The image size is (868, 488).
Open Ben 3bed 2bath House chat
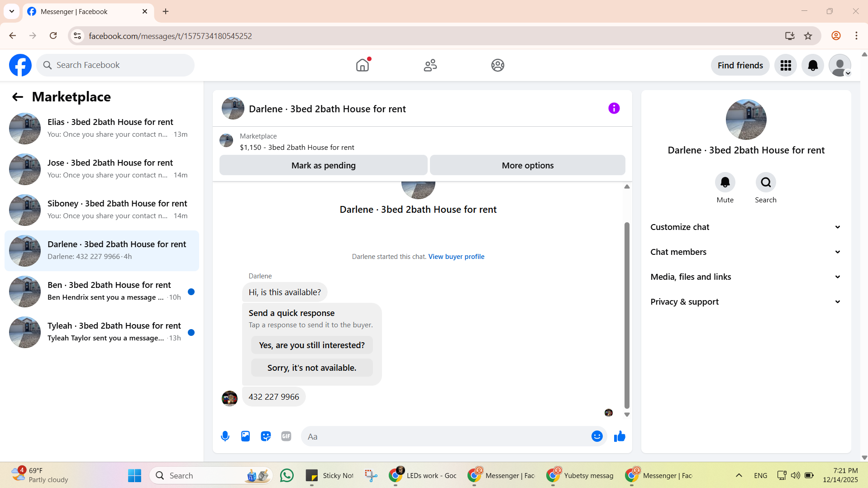[x=102, y=292]
